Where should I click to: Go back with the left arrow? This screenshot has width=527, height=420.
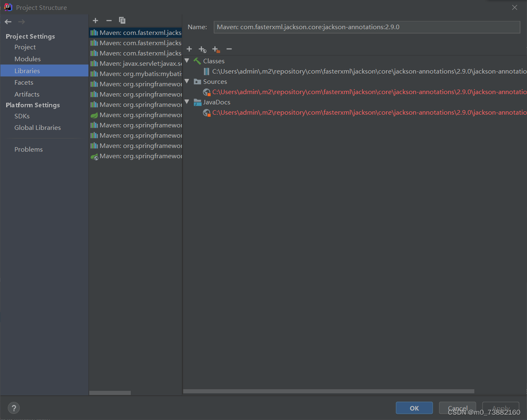pos(8,22)
